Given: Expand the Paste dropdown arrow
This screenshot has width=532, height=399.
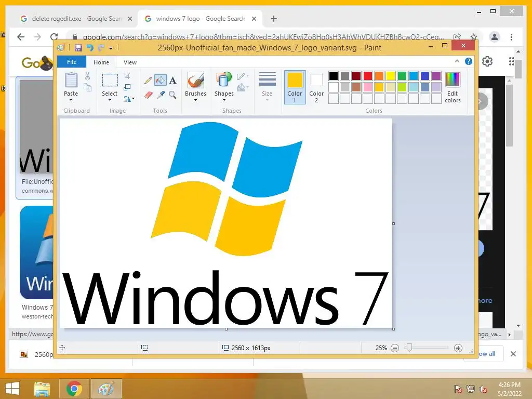Looking at the screenshot, I should pos(71,100).
